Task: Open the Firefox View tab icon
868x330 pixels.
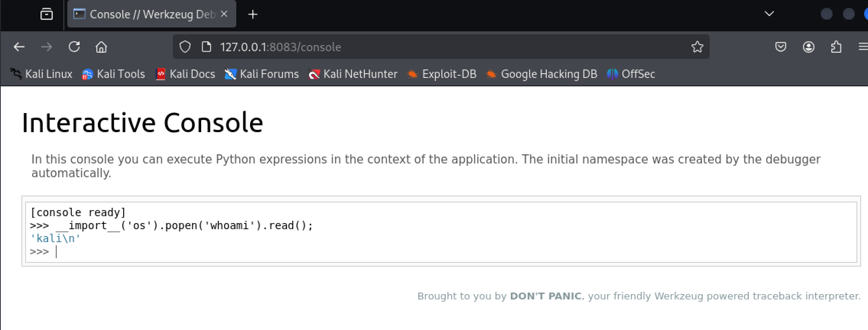Action: (47, 15)
